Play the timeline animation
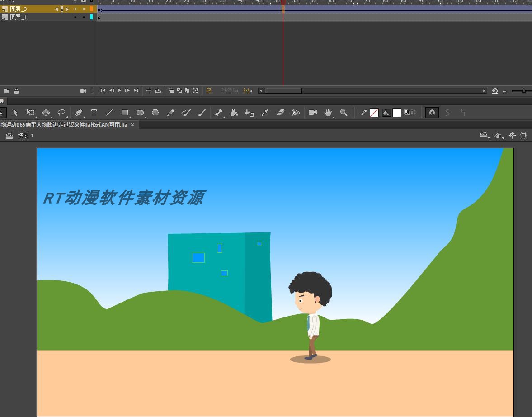 pos(119,90)
